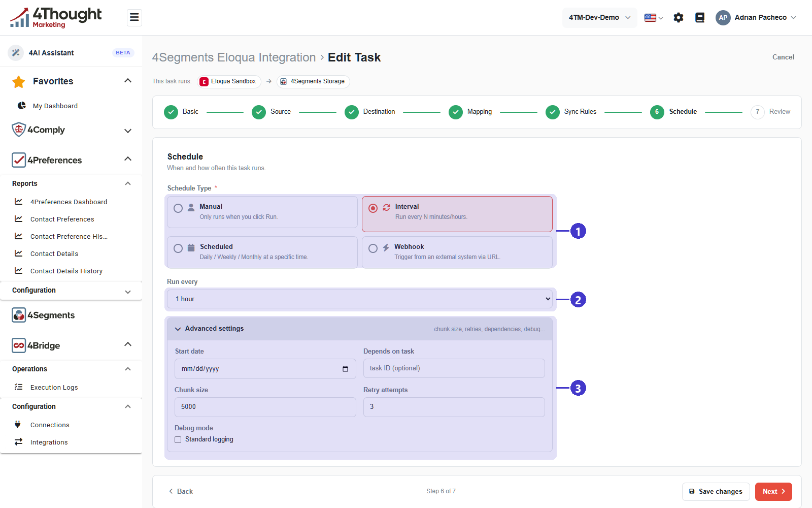This screenshot has height=508, width=812.
Task: Click the Favorites star icon
Action: (19, 81)
